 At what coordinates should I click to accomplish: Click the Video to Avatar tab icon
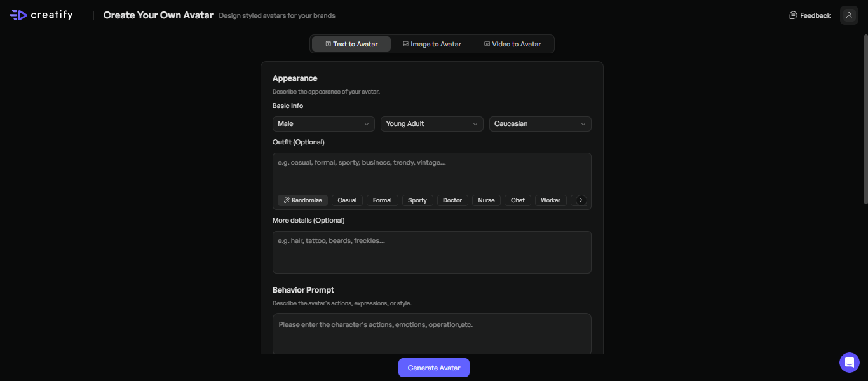486,44
